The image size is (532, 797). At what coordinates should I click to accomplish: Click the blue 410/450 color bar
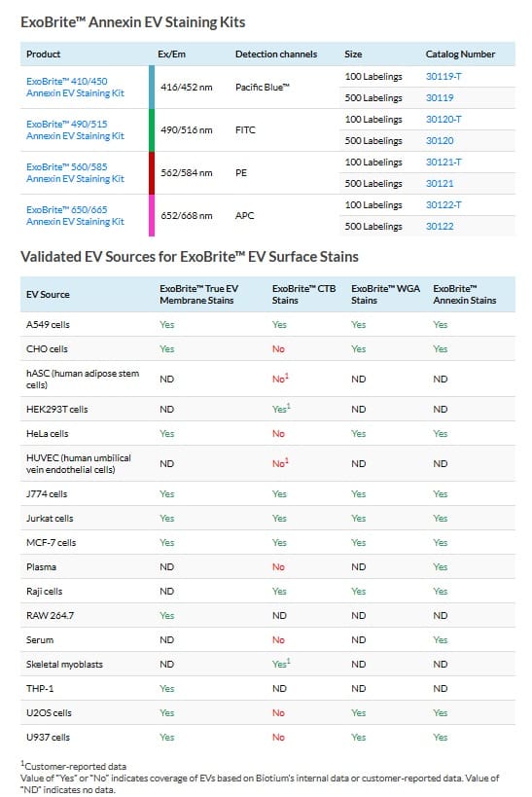click(x=152, y=87)
